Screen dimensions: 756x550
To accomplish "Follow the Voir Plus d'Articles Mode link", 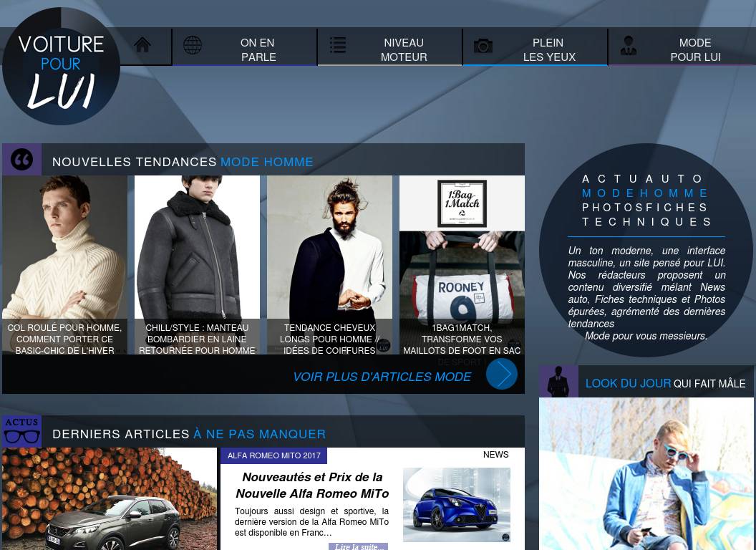I will pyautogui.click(x=382, y=377).
